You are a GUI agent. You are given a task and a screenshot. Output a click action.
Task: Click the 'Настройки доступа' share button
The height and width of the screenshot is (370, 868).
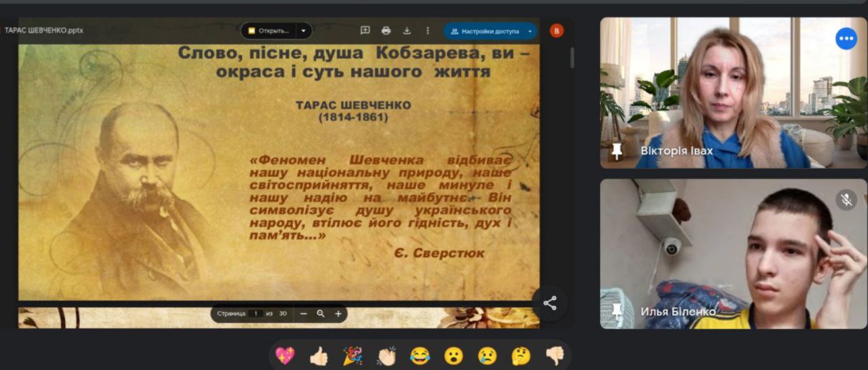coord(485,31)
